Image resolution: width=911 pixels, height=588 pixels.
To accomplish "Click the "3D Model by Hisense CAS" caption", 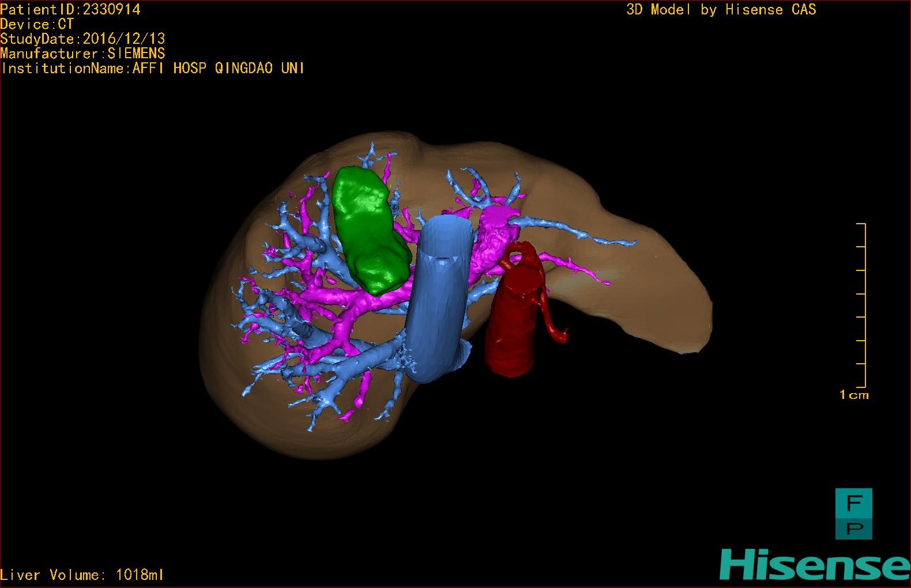I will (x=721, y=10).
